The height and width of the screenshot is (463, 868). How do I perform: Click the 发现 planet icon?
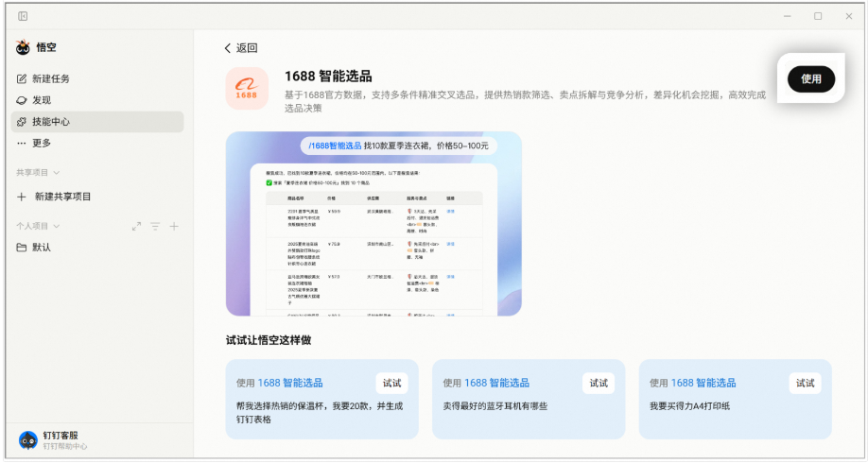[22, 100]
